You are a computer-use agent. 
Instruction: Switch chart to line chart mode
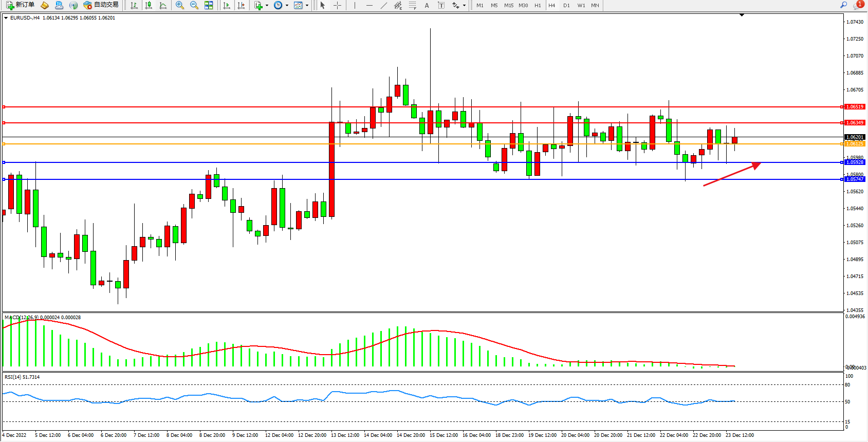(163, 5)
